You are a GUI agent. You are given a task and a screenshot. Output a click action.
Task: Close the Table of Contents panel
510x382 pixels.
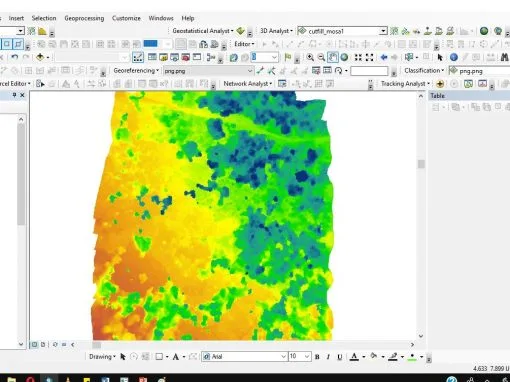tap(22, 95)
